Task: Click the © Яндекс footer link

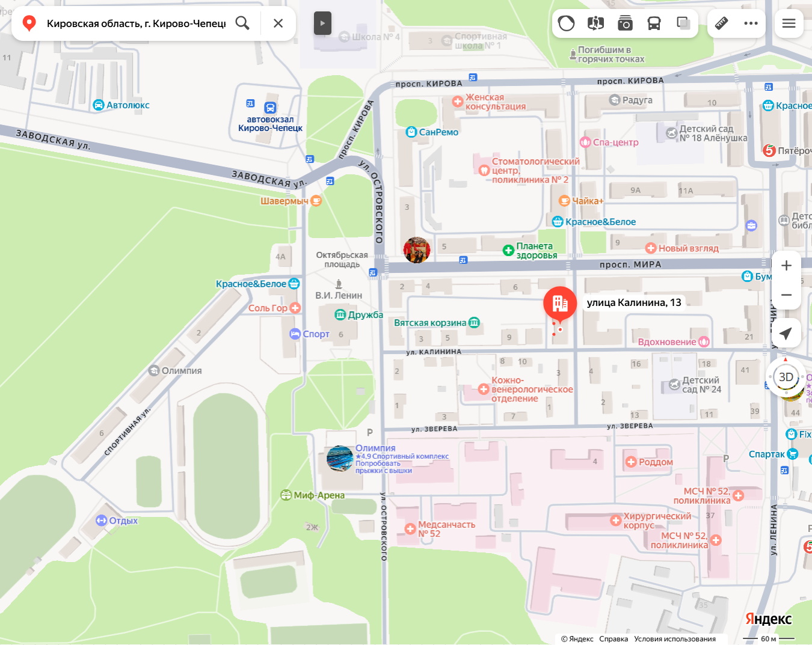Action: [x=577, y=639]
